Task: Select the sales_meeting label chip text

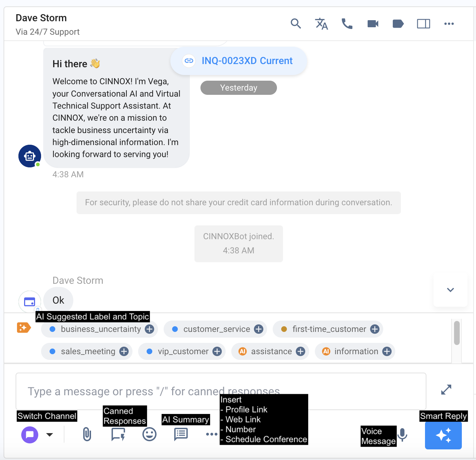Action: tap(88, 351)
